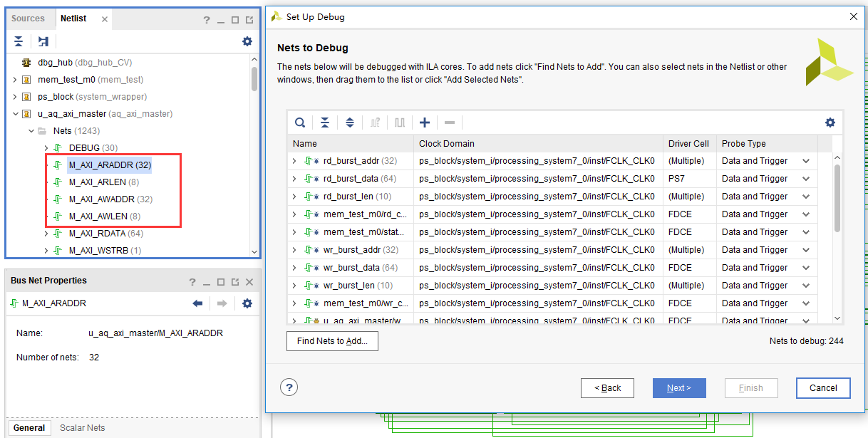Open settings gear in Nets to Debug table
Screen dimensions: 868x438
[x=830, y=122]
